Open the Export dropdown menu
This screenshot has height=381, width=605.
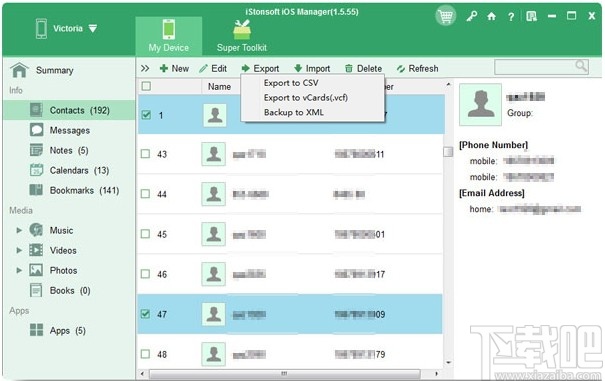pyautogui.click(x=260, y=68)
